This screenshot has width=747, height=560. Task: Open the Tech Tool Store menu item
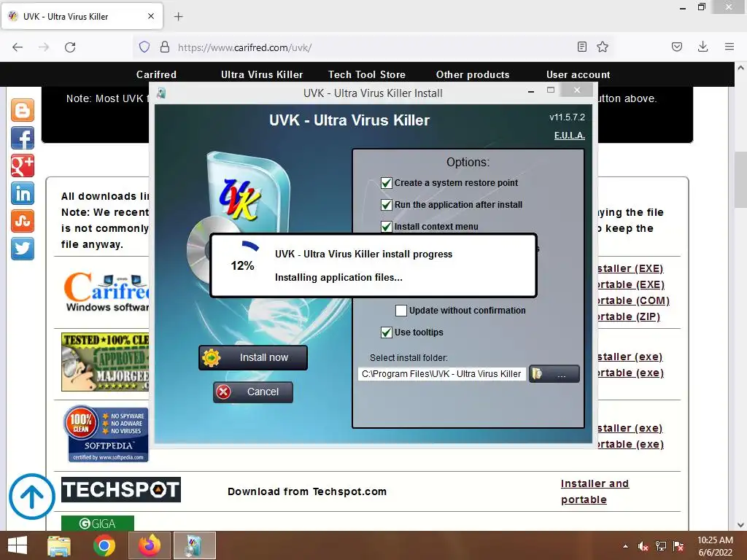coord(367,75)
